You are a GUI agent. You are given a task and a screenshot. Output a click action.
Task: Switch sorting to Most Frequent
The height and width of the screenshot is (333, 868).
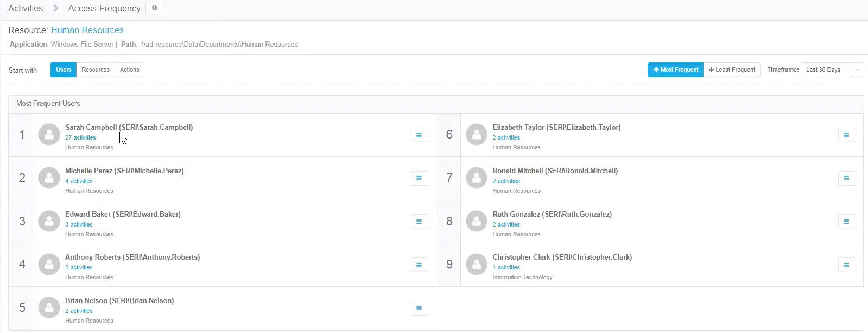point(675,70)
